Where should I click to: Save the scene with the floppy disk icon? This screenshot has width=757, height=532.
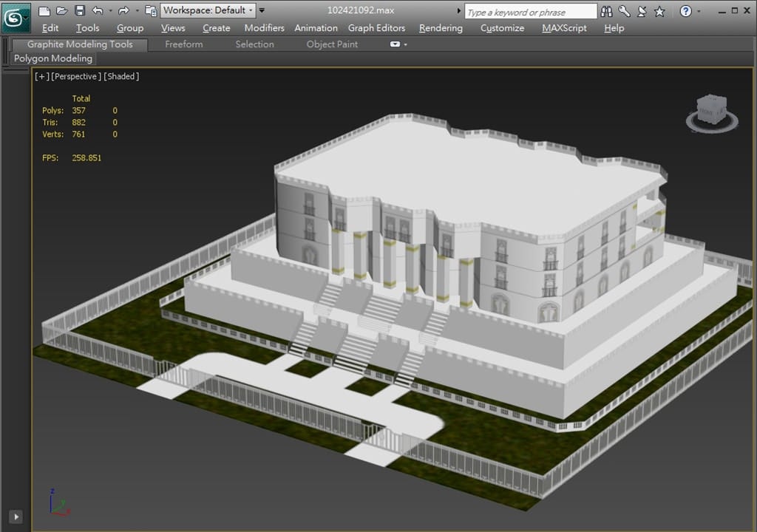pos(79,11)
